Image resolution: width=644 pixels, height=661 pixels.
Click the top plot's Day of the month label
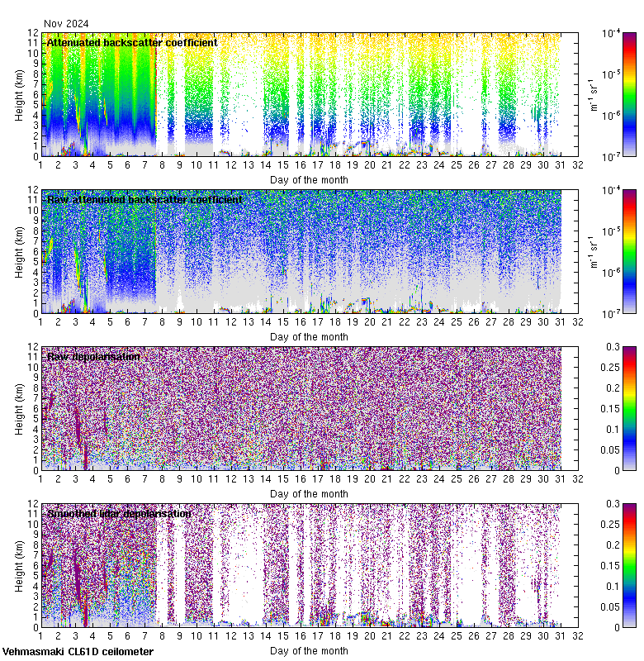[309, 179]
